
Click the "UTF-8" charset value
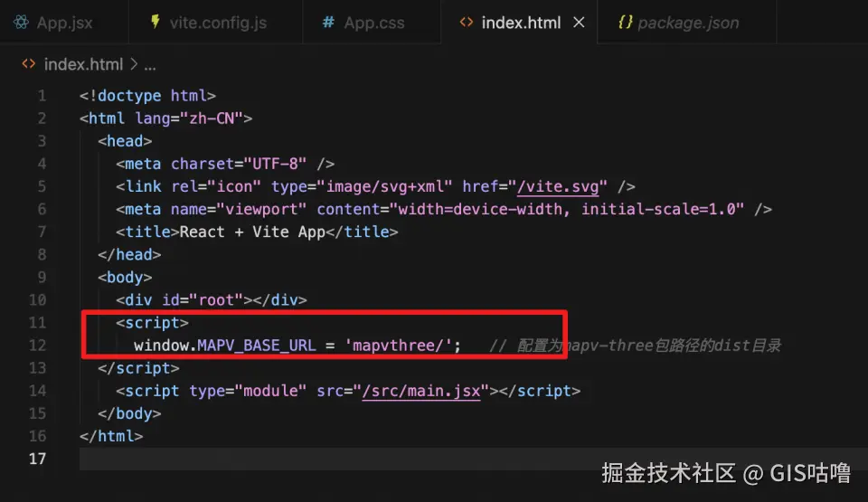275,164
